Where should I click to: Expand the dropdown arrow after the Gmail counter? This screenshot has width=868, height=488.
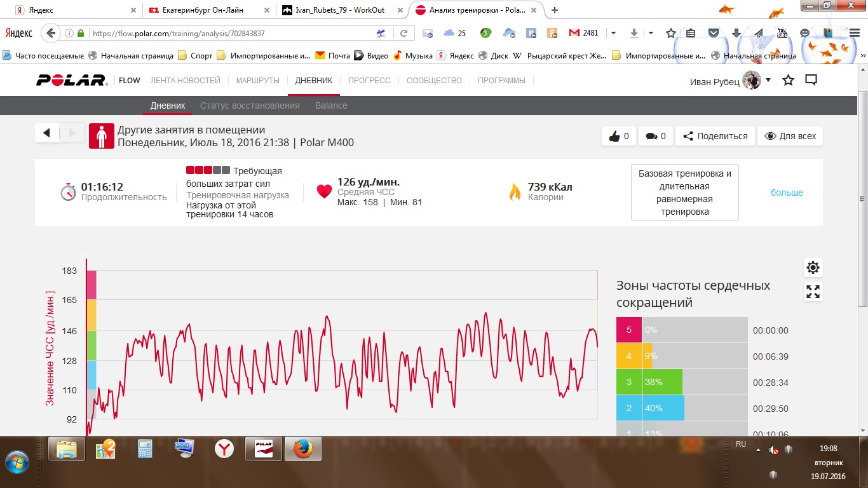[613, 33]
